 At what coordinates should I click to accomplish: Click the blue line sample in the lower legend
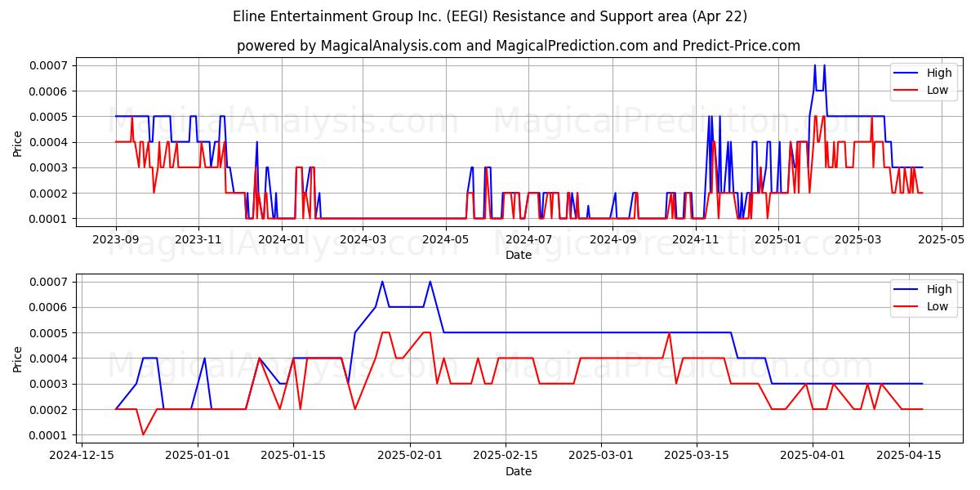coord(906,289)
